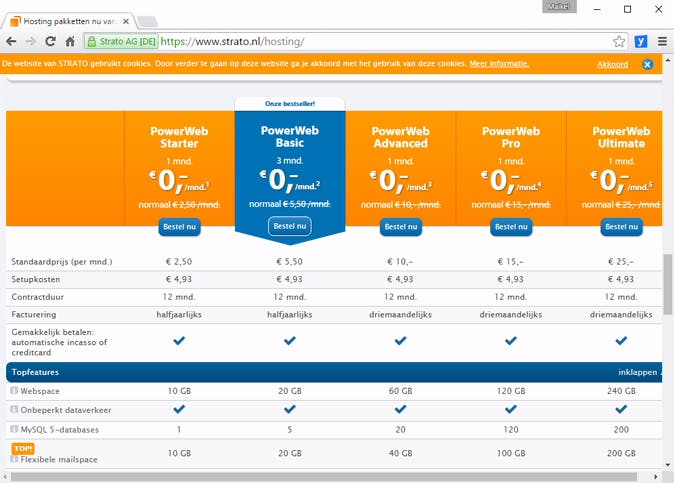The height and width of the screenshot is (483, 674).
Task: Order PowerWeb Starter with Bestel nu
Action: 179,227
